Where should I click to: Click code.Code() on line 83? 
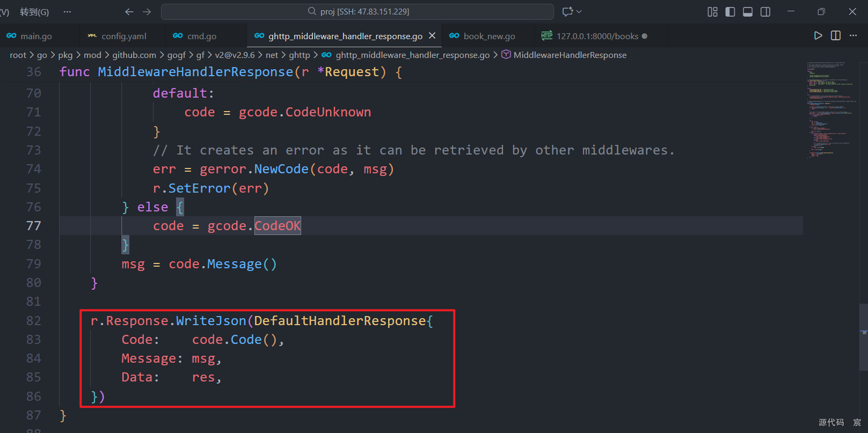[234, 340]
